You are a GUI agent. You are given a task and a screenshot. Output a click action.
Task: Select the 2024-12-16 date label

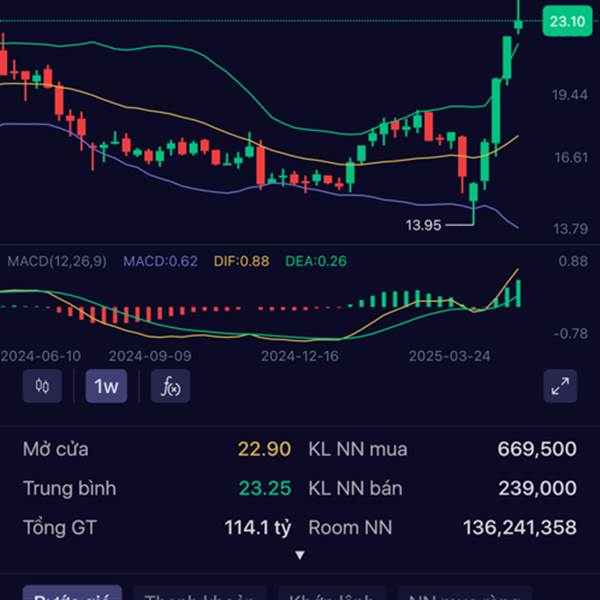click(300, 356)
